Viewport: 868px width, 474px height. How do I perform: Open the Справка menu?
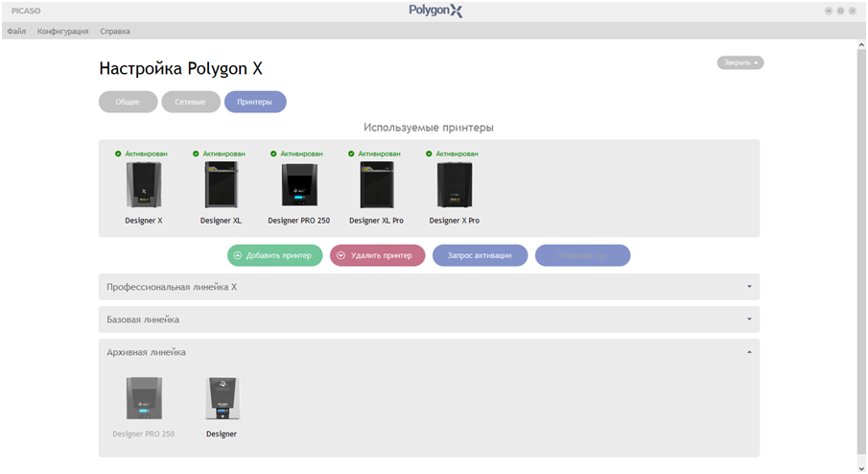115,31
